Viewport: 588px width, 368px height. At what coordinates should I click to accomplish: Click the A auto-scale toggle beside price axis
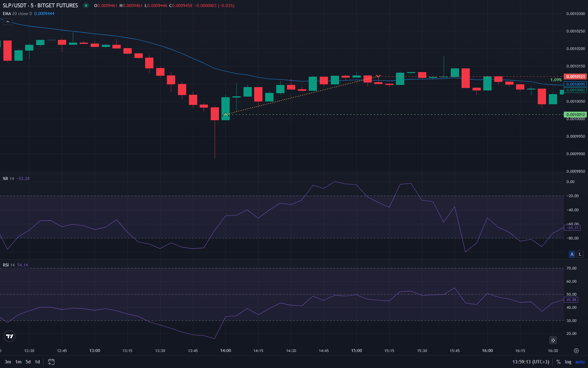coord(572,254)
